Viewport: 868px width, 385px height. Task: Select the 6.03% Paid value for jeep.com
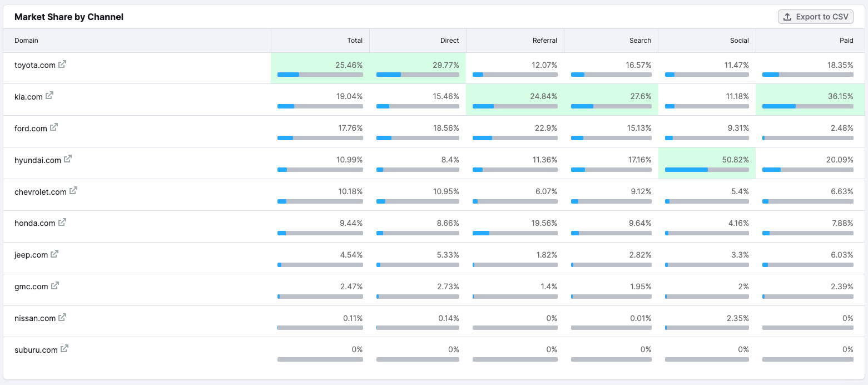tap(842, 255)
